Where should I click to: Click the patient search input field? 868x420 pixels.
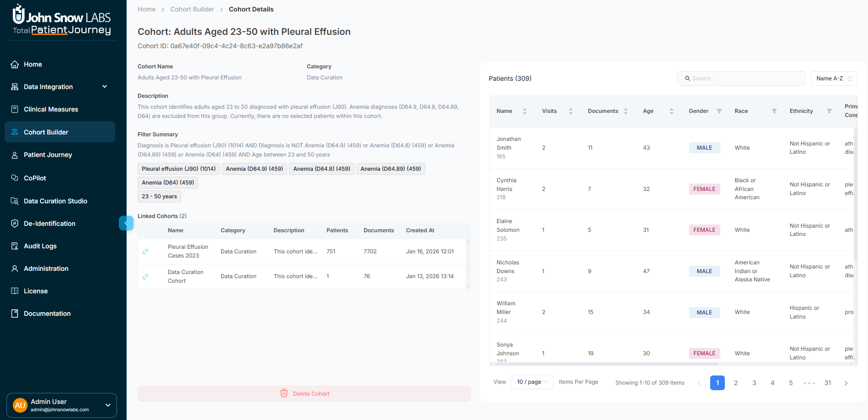pyautogui.click(x=741, y=78)
